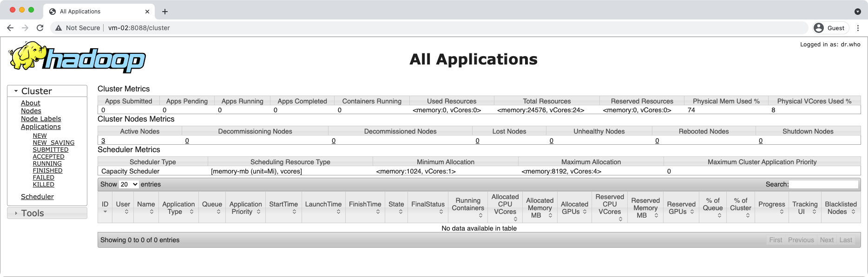Open the Node Labels sidebar item
868x277 pixels.
[x=41, y=119]
